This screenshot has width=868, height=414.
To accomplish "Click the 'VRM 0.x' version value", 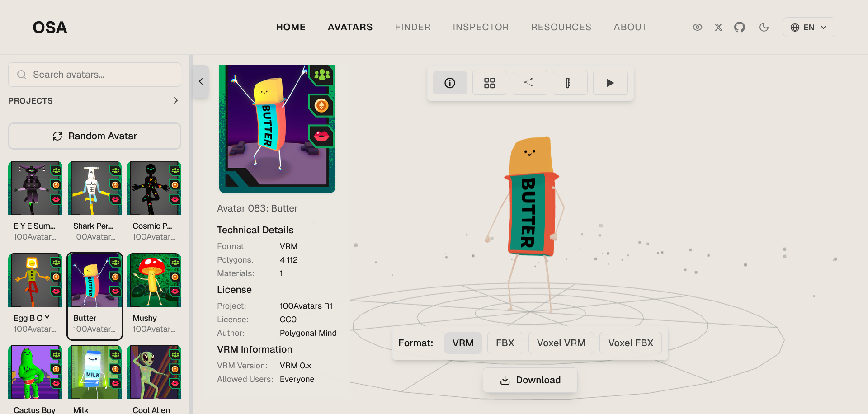I will click(x=295, y=366).
